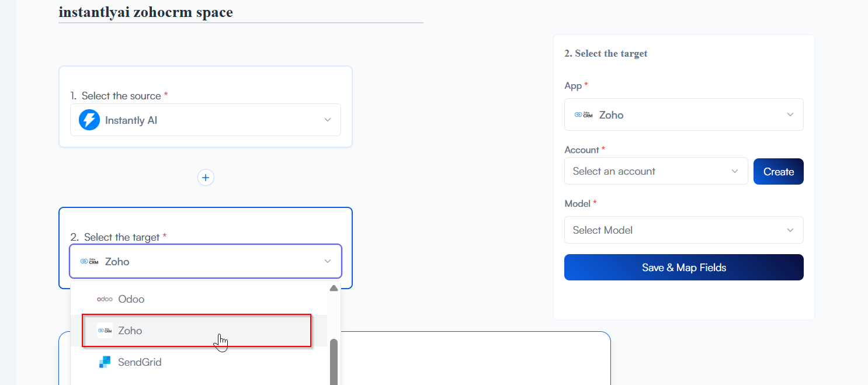Click the plus icon between the steps
The height and width of the screenshot is (385, 868).
[206, 178]
